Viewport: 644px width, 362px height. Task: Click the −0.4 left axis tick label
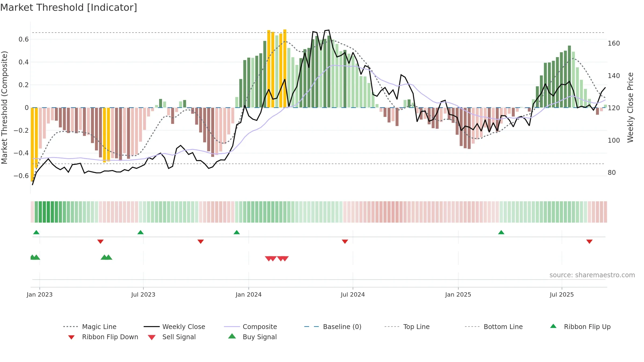(21, 153)
